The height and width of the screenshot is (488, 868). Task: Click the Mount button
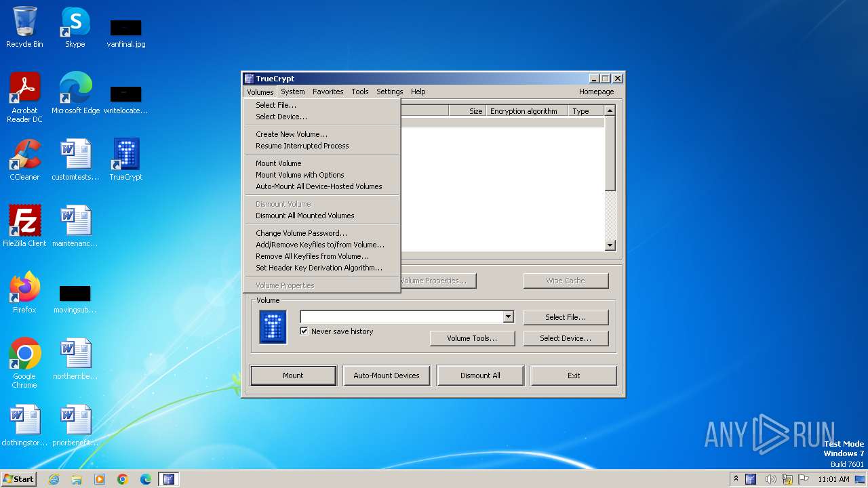[293, 375]
